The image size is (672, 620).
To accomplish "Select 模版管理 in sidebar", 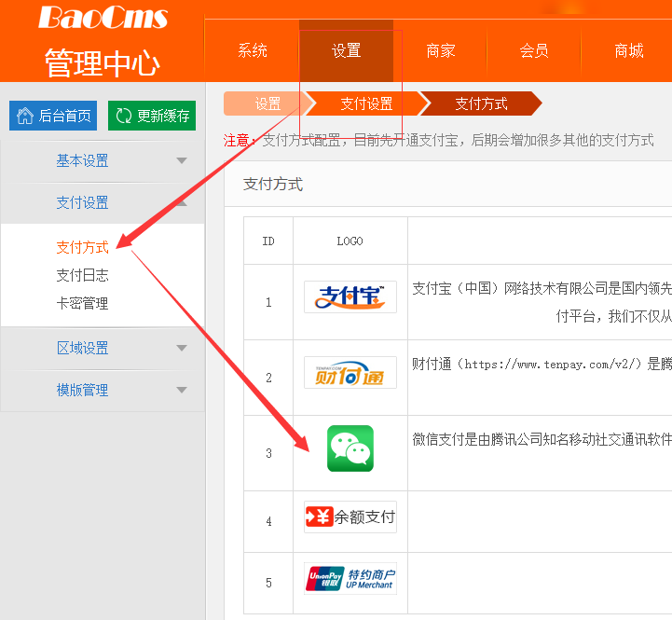I will (x=82, y=390).
